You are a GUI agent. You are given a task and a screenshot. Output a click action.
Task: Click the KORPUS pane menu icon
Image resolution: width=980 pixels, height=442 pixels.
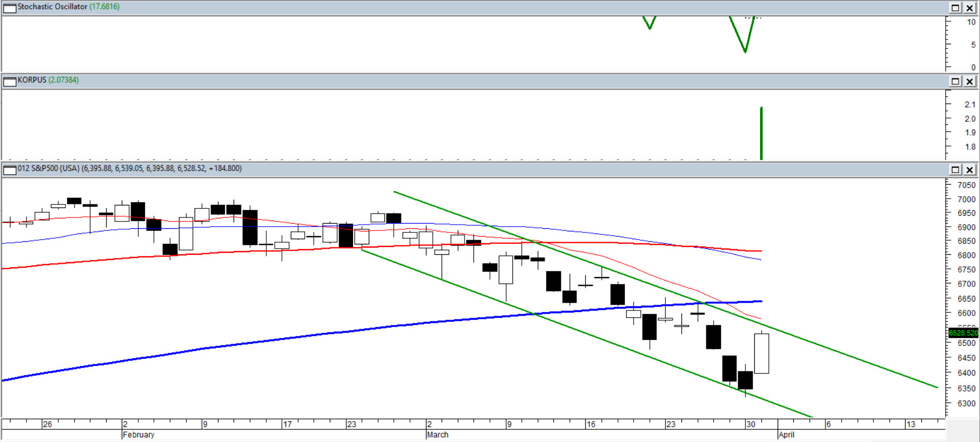(x=9, y=81)
